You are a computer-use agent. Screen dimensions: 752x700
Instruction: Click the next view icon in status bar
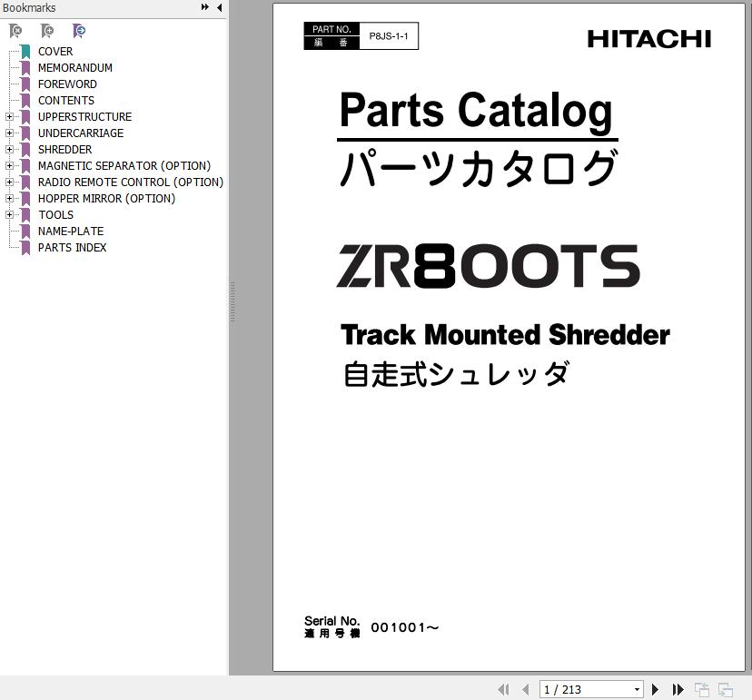coord(726,689)
